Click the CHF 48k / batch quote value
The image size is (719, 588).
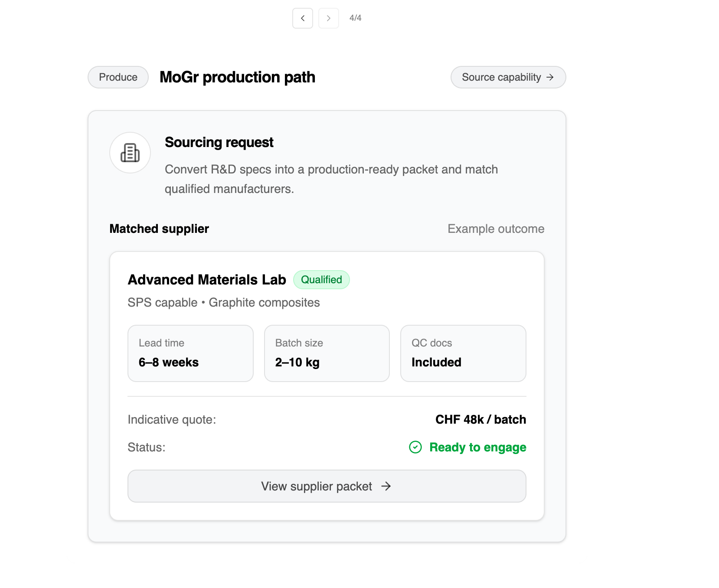coord(480,419)
